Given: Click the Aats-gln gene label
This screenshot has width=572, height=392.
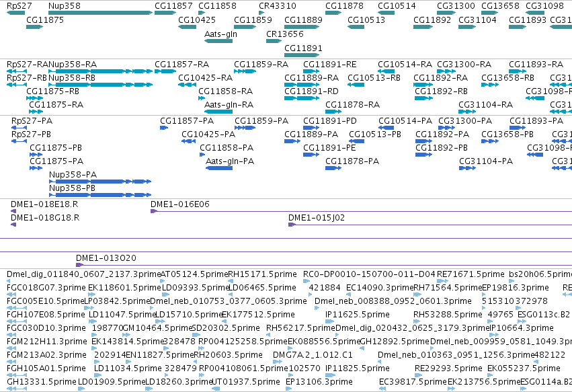Looking at the screenshot, I should (x=220, y=34).
